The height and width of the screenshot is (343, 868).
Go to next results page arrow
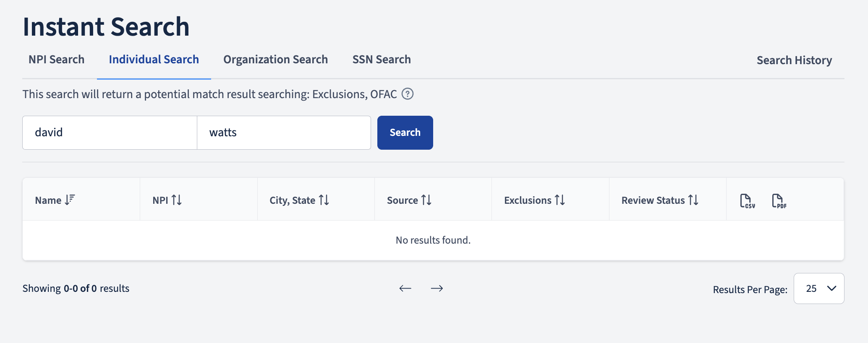pos(437,288)
